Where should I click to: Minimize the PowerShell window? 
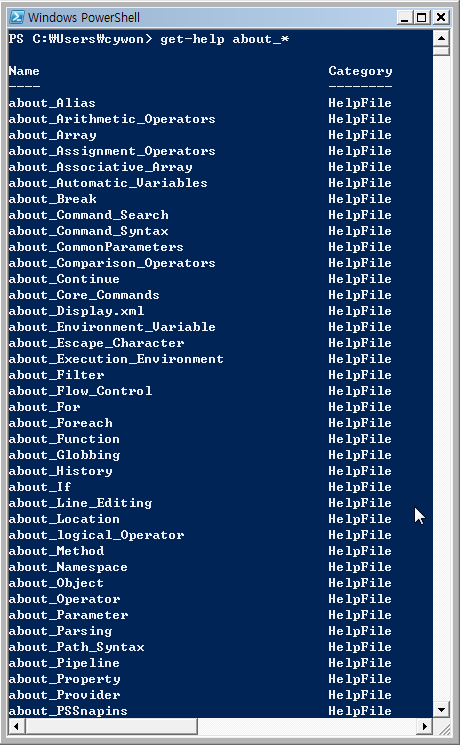(405, 18)
